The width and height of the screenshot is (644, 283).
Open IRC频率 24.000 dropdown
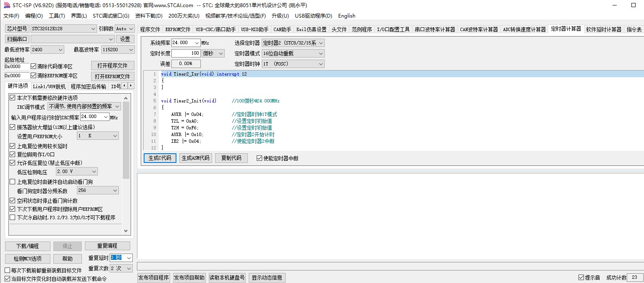pyautogui.click(x=95, y=117)
